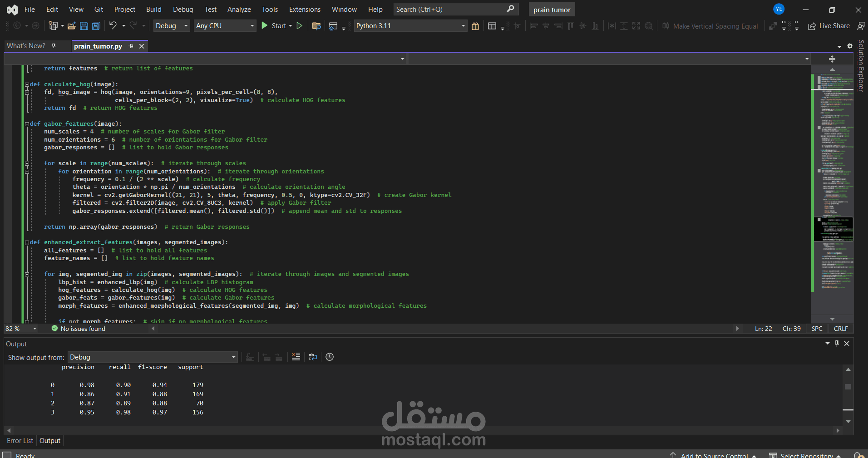Close the prain_tumor.py tab
This screenshot has height=458, width=868.
[x=142, y=46]
